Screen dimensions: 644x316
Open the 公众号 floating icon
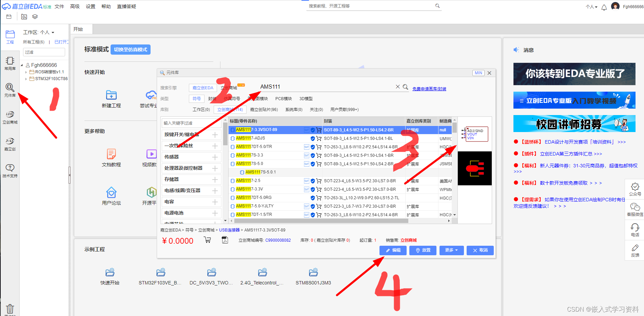[635, 189]
